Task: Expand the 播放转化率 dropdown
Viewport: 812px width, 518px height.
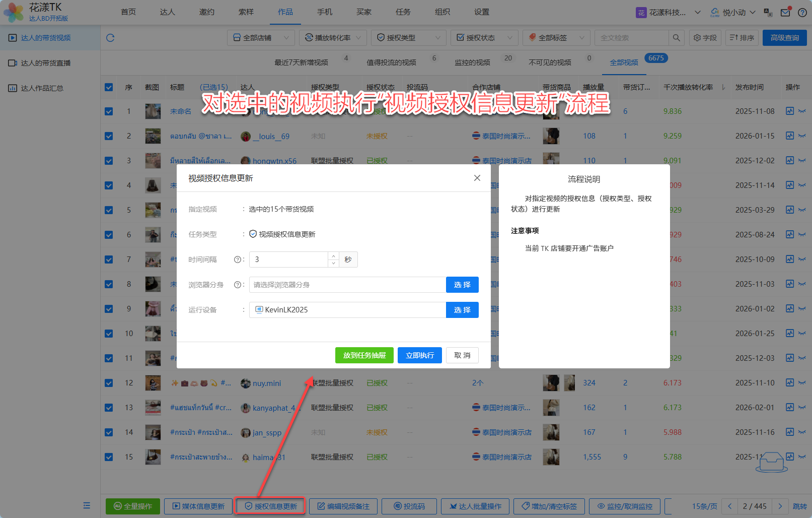Action: [x=333, y=38]
